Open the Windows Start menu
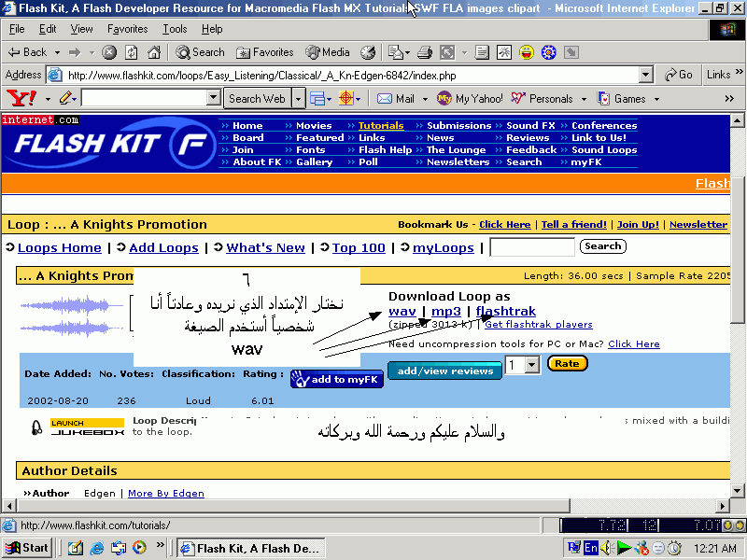 point(27,548)
